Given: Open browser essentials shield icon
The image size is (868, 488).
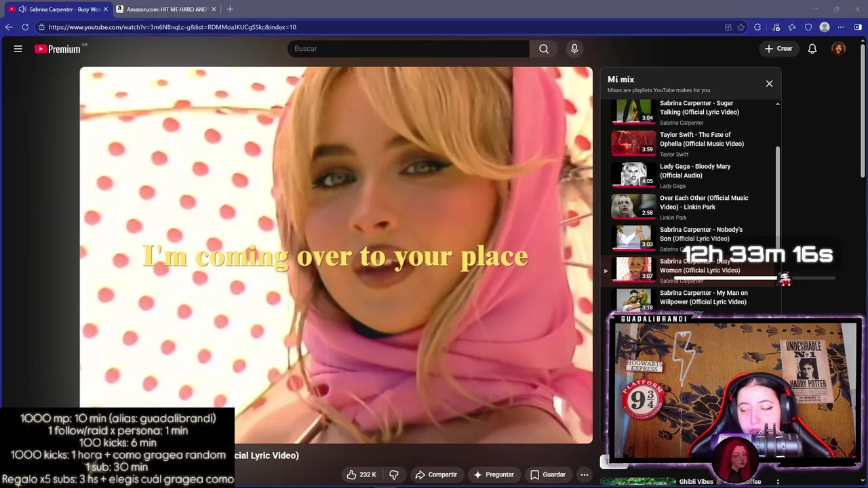Looking at the screenshot, I should click(808, 27).
